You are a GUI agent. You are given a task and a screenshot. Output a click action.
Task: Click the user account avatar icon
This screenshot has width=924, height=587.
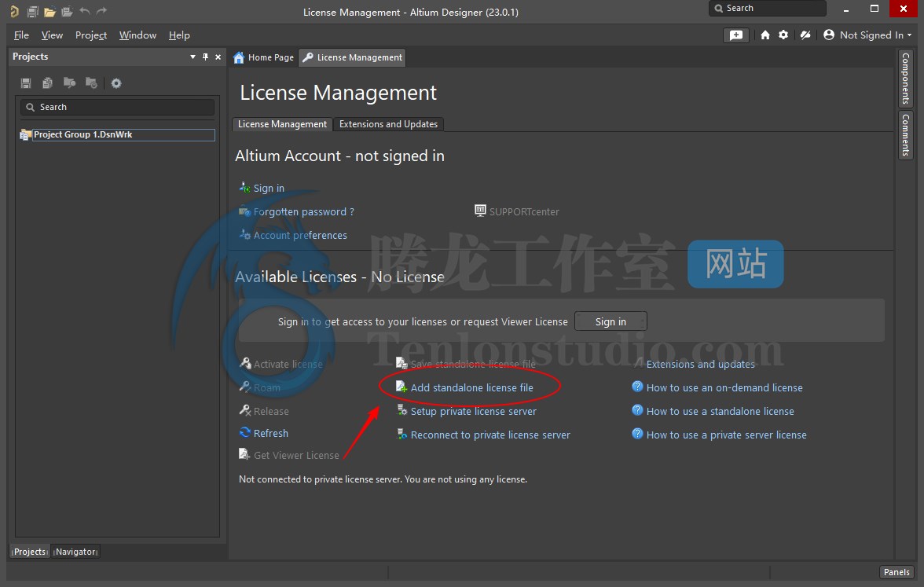pos(828,35)
